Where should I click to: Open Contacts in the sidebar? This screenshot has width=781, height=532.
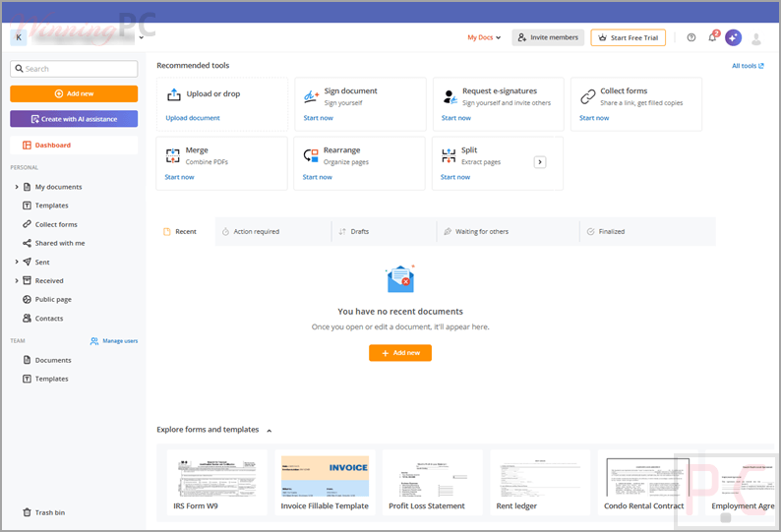pyautogui.click(x=49, y=319)
